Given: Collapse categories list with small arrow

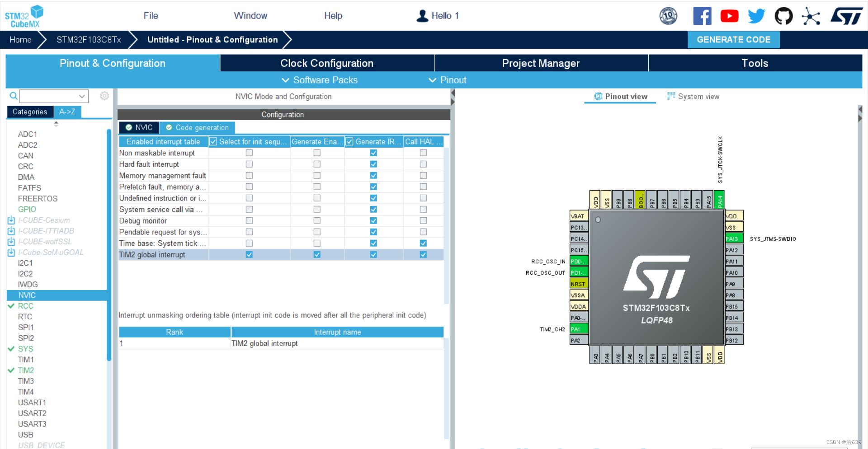Looking at the screenshot, I should [x=56, y=123].
